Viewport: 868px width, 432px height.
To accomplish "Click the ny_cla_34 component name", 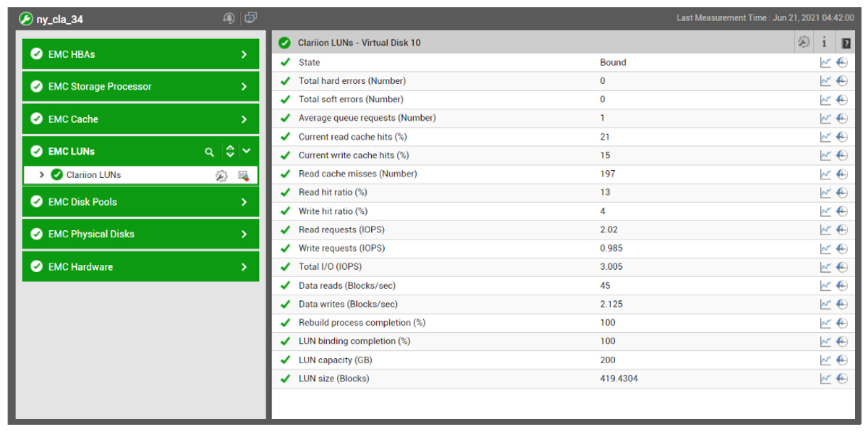I will point(60,20).
